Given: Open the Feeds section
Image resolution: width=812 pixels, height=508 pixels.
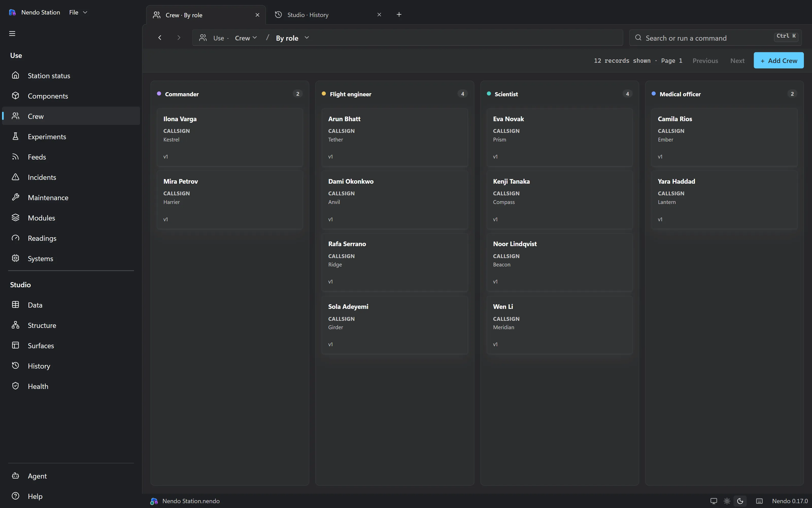Looking at the screenshot, I should (x=71, y=157).
